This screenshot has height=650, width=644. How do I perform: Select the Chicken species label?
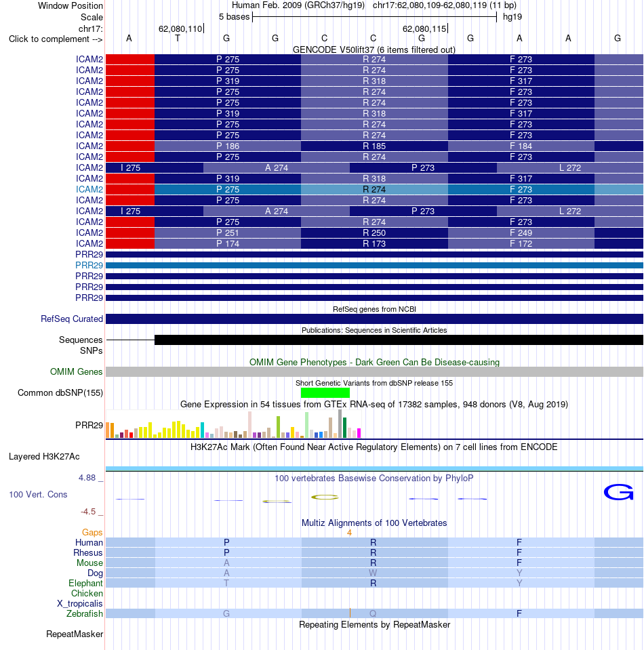tap(87, 593)
